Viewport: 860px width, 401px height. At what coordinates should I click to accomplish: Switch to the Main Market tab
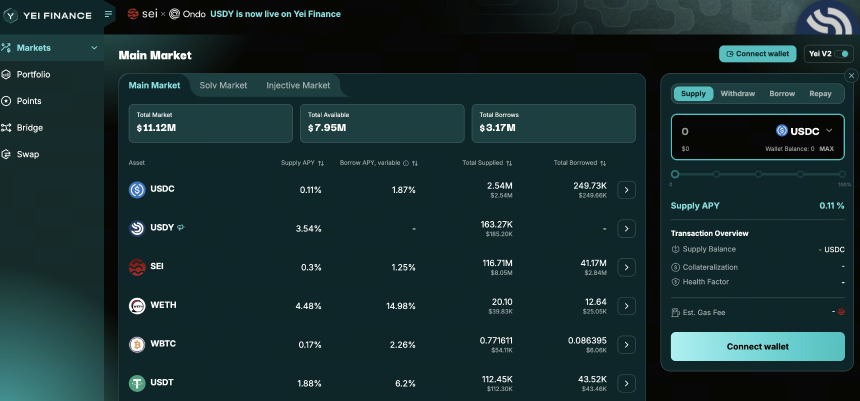click(154, 85)
